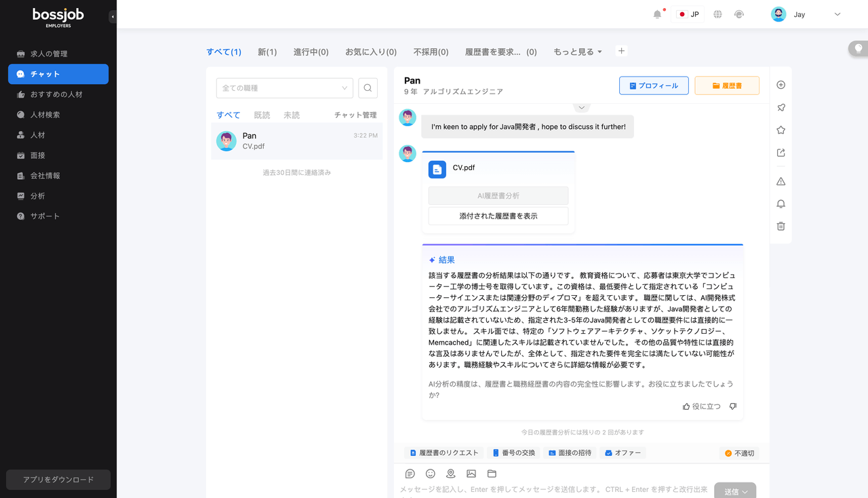Viewport: 868px width, 498px height.
Task: Open quick reply templates icon
Action: click(410, 473)
